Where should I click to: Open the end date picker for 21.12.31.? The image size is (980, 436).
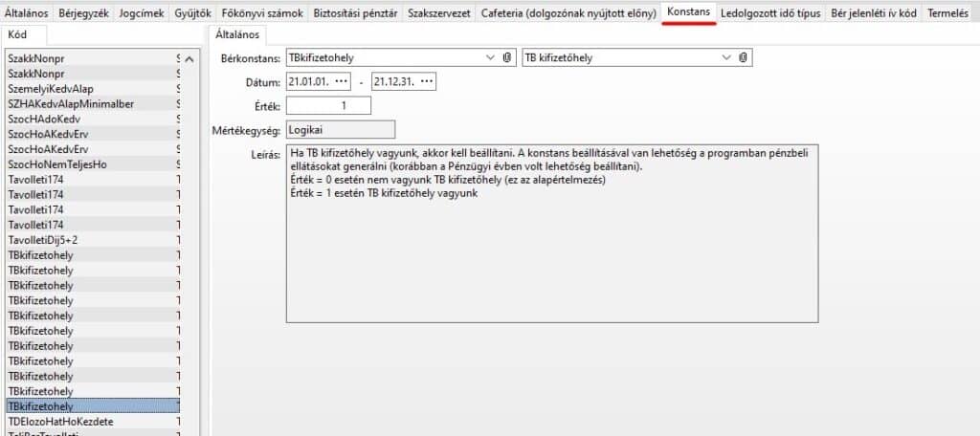pos(426,82)
